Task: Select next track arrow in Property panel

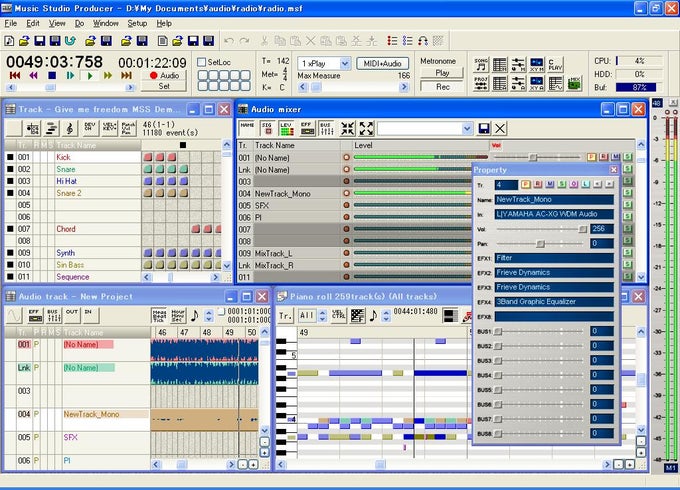Action: click(609, 184)
